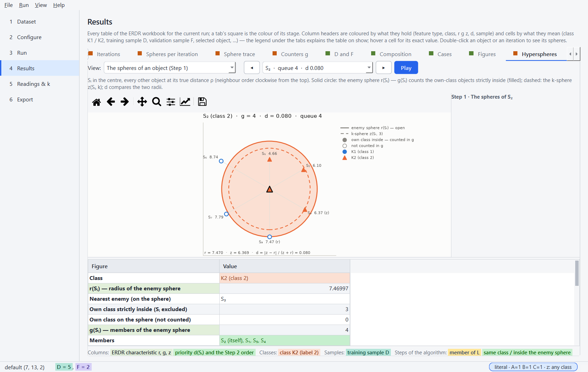Click the literal A=1 B=1 C=1 status pill

[x=533, y=367]
